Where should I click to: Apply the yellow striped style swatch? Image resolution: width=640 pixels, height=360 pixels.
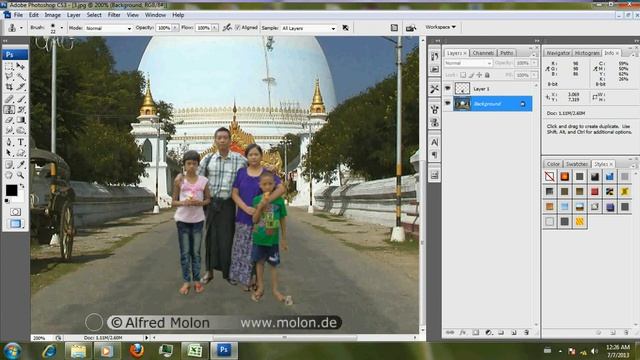click(x=580, y=222)
